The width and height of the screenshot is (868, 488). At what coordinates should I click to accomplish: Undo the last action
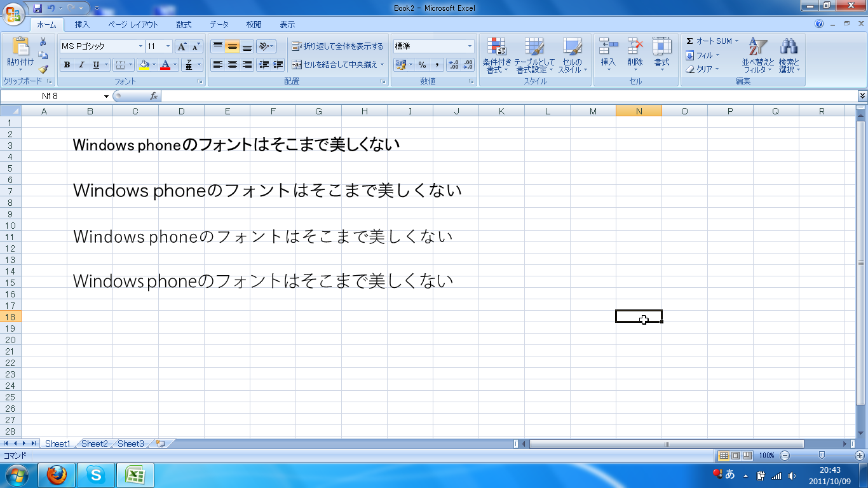51,8
